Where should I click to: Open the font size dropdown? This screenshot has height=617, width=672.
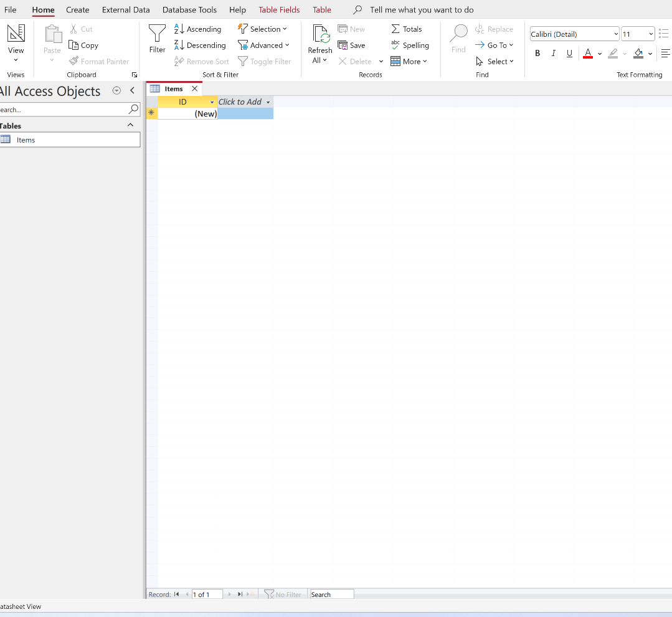[x=647, y=34]
